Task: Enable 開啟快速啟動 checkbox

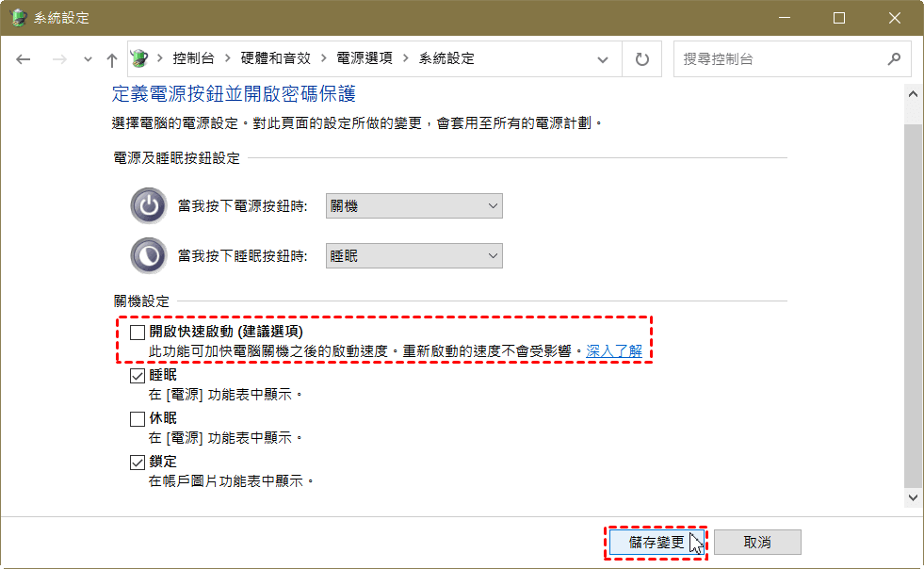Action: pos(138,332)
